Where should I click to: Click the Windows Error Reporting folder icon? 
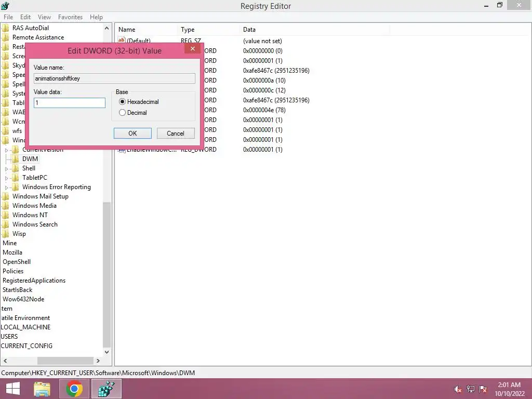15,187
